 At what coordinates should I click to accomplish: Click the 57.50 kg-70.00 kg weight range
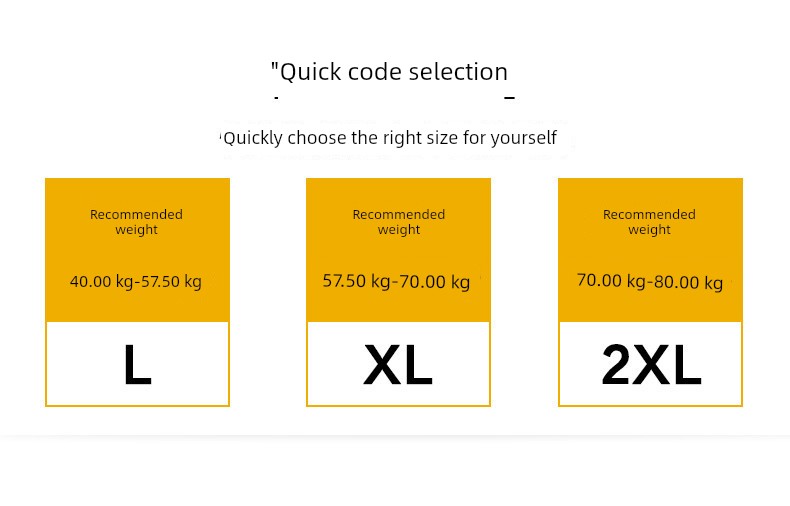(397, 281)
